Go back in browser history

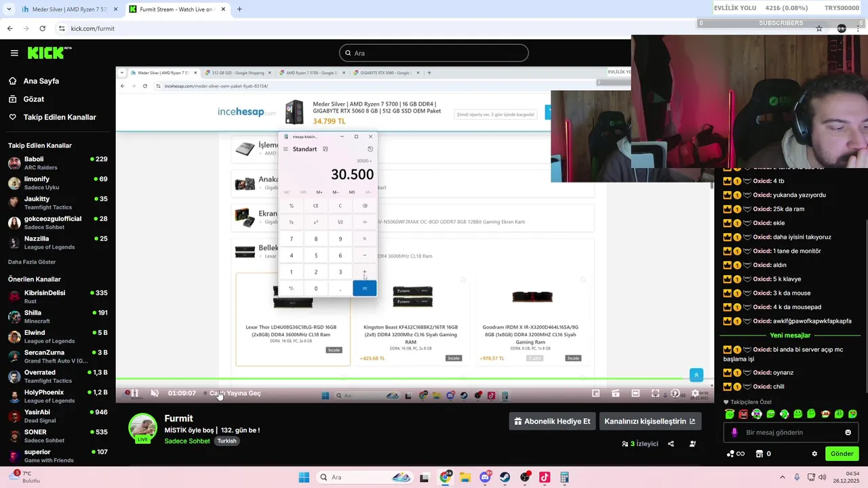point(9,28)
